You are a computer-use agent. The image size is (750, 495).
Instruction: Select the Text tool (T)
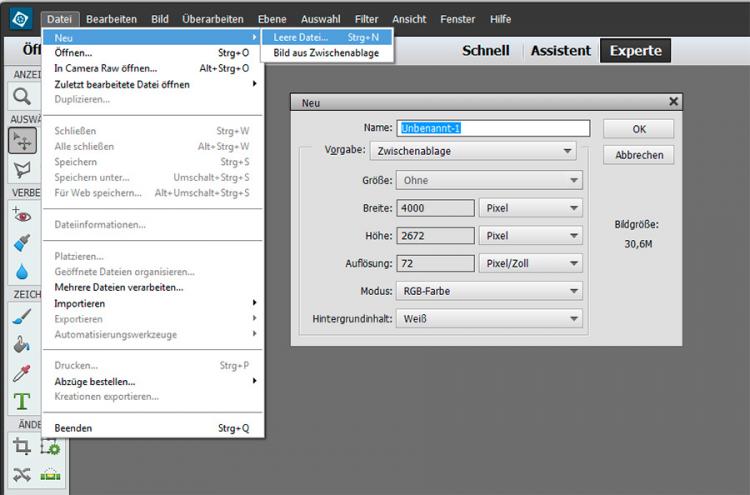[21, 402]
